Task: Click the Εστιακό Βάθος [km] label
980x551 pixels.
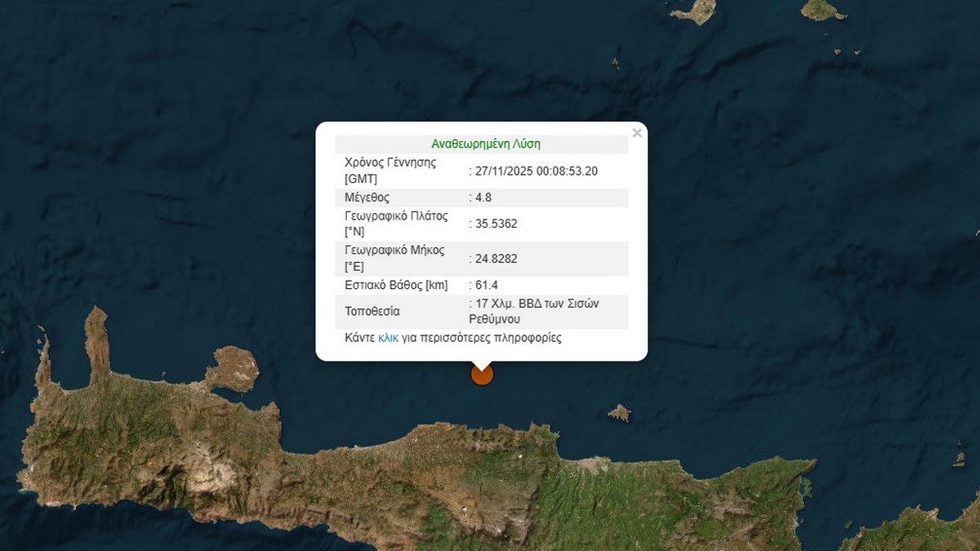Action: point(396,285)
